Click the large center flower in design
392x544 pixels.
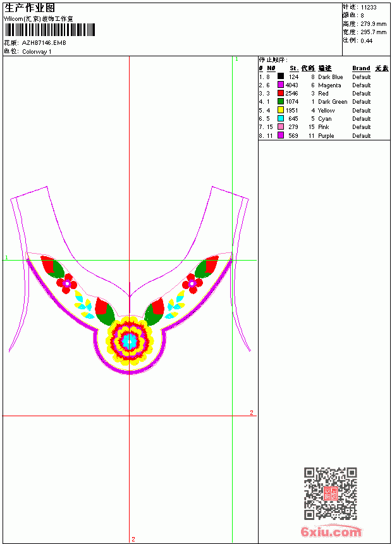pos(130,341)
